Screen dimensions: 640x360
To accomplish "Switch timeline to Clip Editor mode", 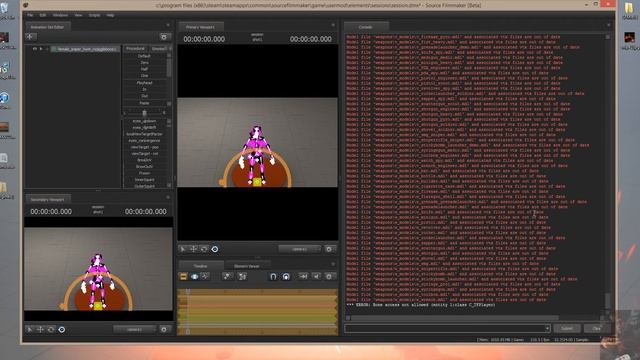I will coord(183,277).
